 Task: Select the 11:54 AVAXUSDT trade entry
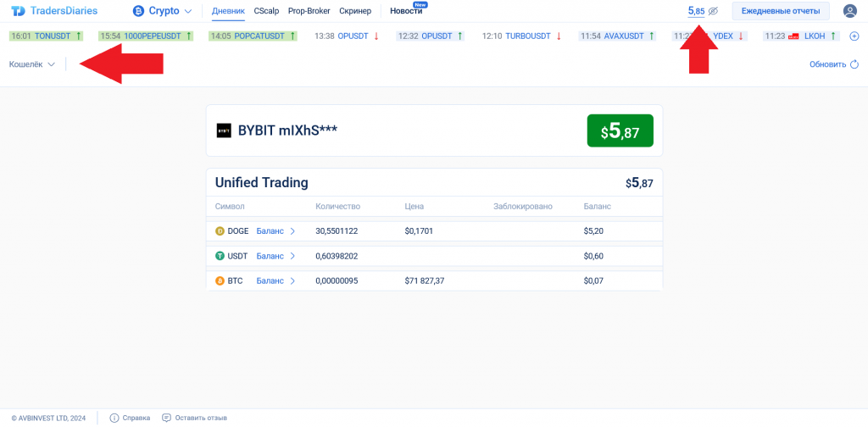(617, 36)
